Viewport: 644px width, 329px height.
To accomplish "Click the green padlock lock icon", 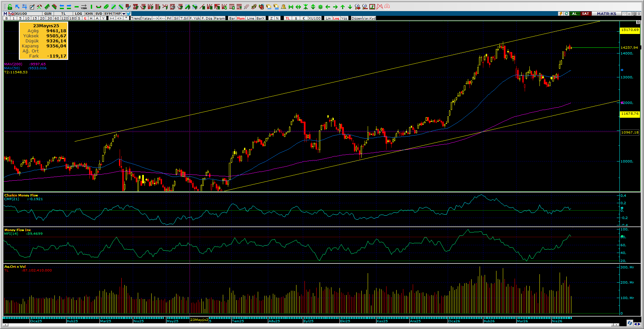I will [x=10, y=7].
